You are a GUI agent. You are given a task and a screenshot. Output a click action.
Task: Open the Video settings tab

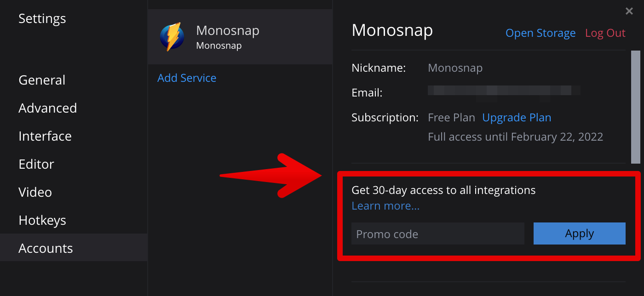click(35, 192)
